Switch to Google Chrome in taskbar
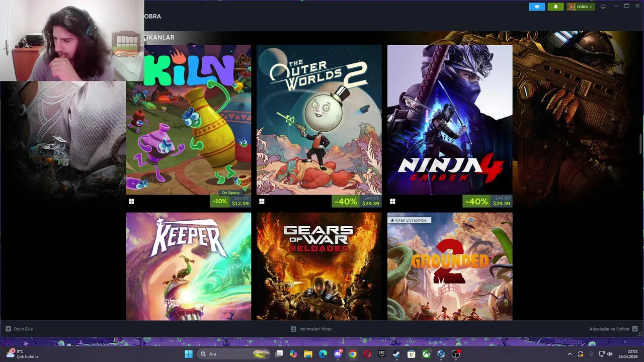This screenshot has width=644, height=362. 352,354
